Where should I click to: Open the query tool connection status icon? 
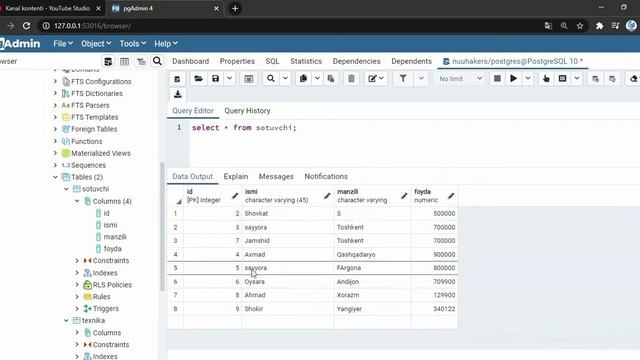pos(177,79)
